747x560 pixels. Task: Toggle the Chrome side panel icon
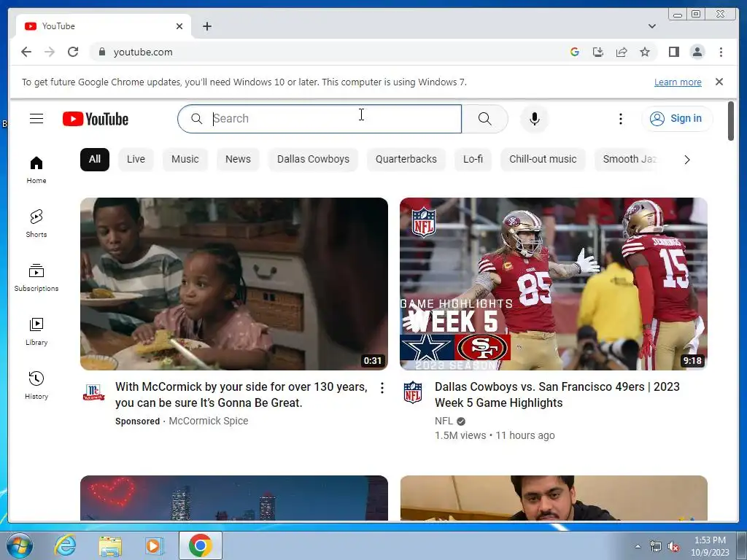click(673, 52)
